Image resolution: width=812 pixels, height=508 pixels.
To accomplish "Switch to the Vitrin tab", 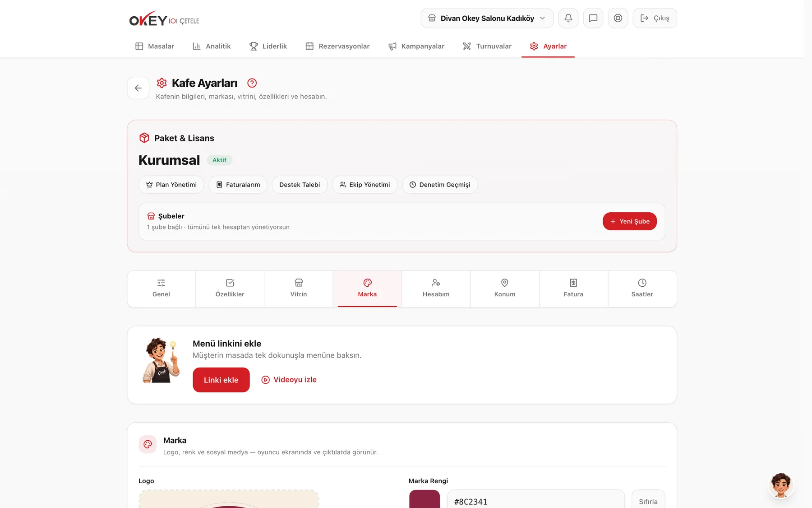I will [x=299, y=289].
